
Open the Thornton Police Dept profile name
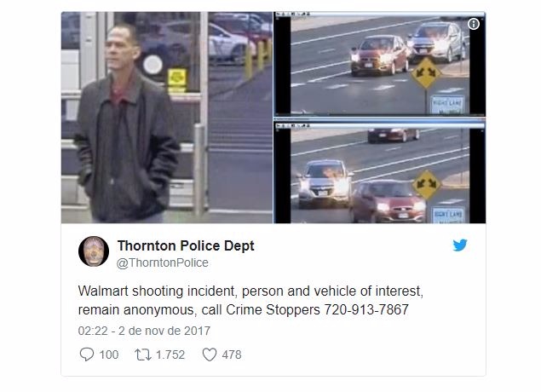(x=186, y=245)
